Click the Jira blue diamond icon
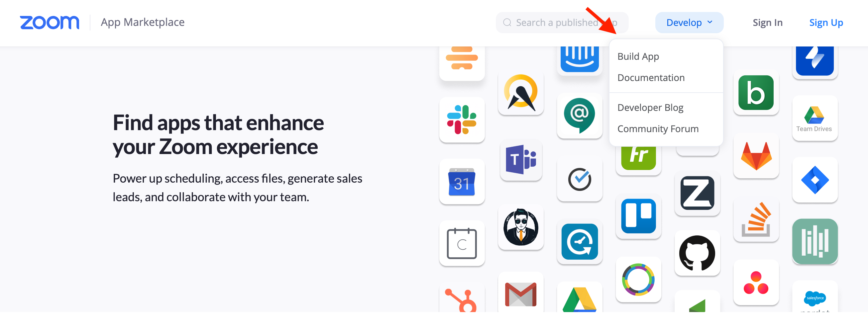 pos(815,180)
